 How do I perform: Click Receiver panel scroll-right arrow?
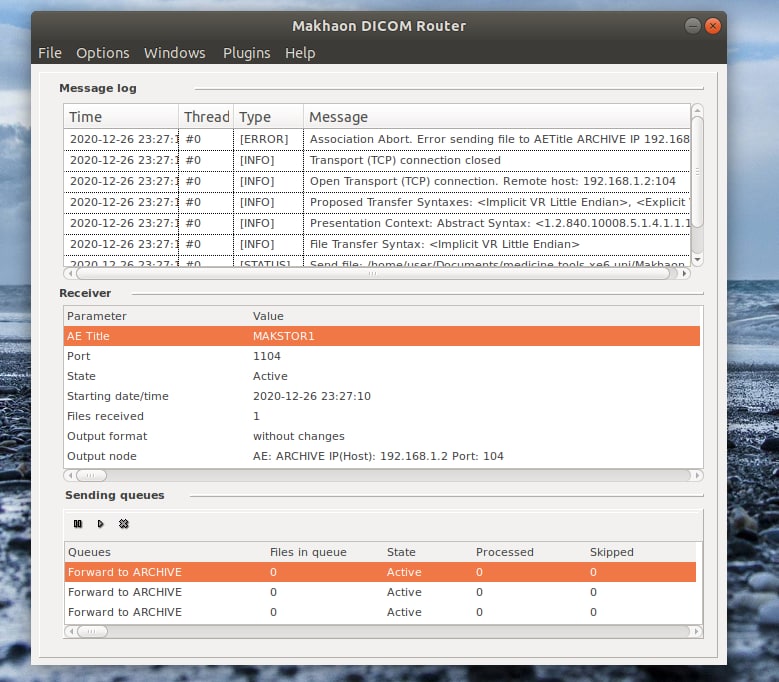pos(697,475)
